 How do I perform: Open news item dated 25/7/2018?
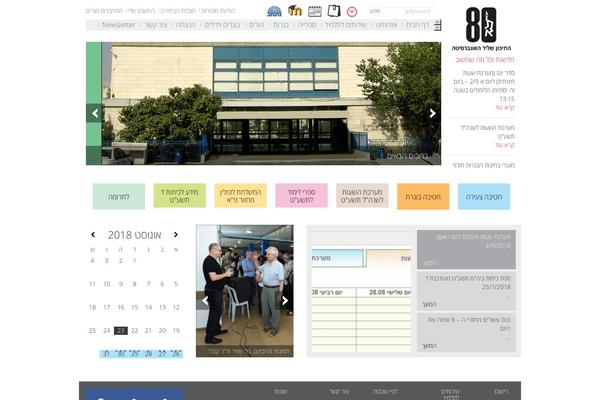466,291
